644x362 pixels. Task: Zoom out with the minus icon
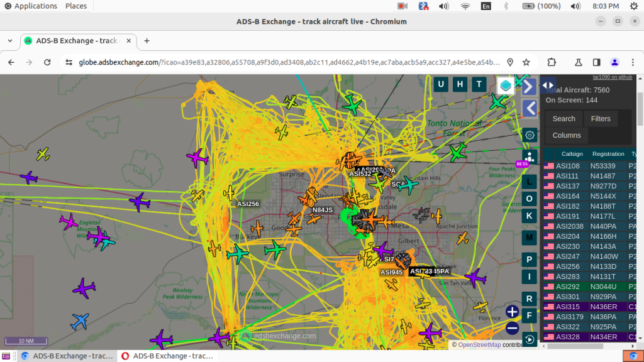click(512, 328)
